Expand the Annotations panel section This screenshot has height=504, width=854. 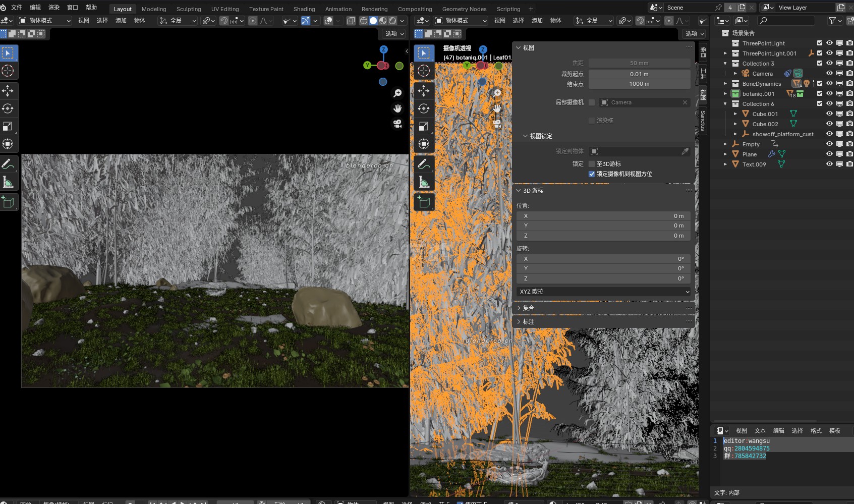click(x=518, y=321)
